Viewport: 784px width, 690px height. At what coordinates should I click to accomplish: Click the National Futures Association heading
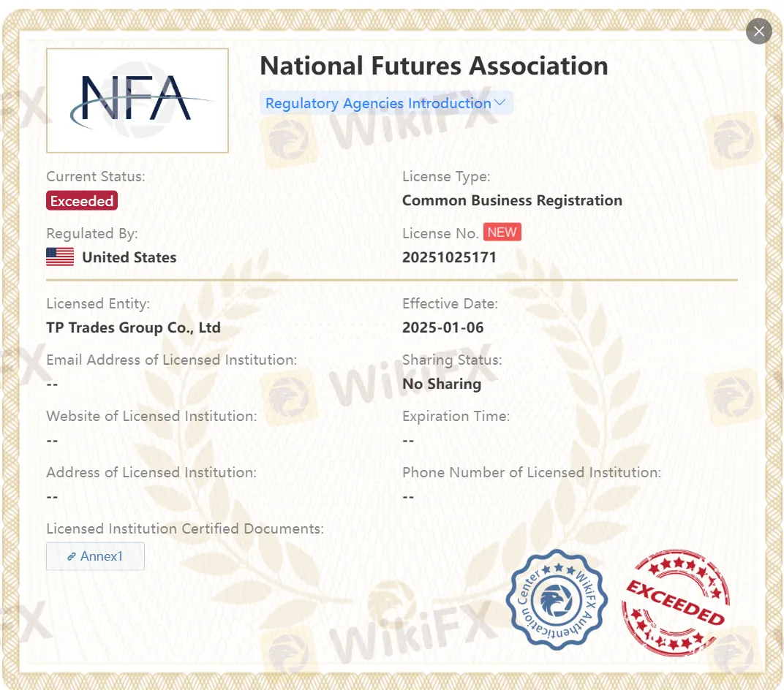point(434,66)
